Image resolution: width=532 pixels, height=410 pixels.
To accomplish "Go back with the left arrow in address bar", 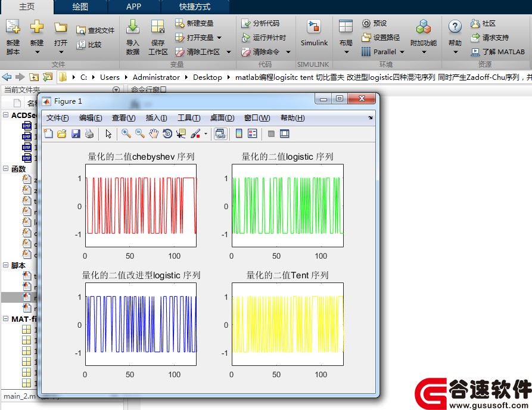I will pos(7,77).
